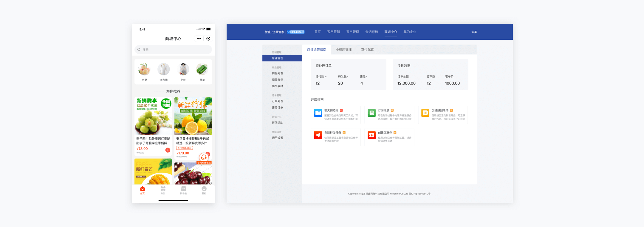The width and height of the screenshot is (644, 227).
Task: Open 客户营销 in top navigation
Action: tap(333, 32)
